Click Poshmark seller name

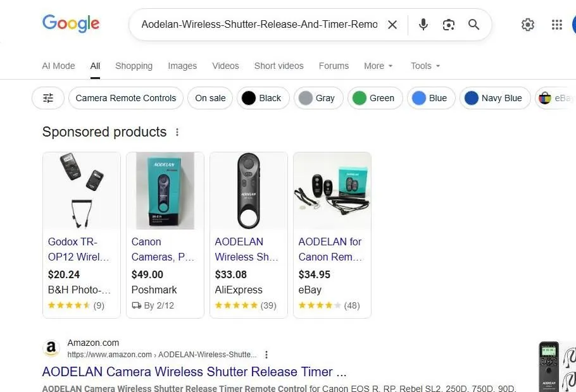[154, 290]
